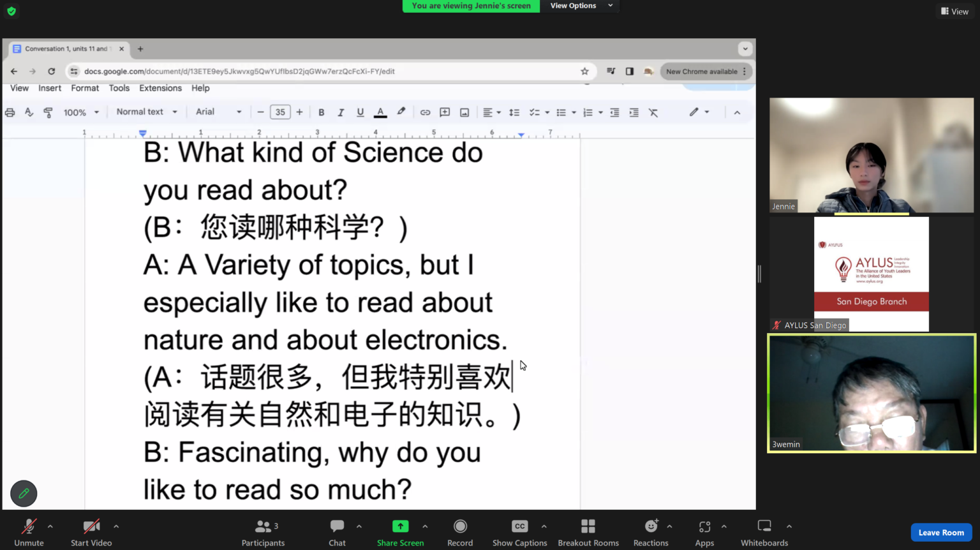The image size is (980, 550).
Task: Open the View menu in Docs
Action: pos(19,88)
